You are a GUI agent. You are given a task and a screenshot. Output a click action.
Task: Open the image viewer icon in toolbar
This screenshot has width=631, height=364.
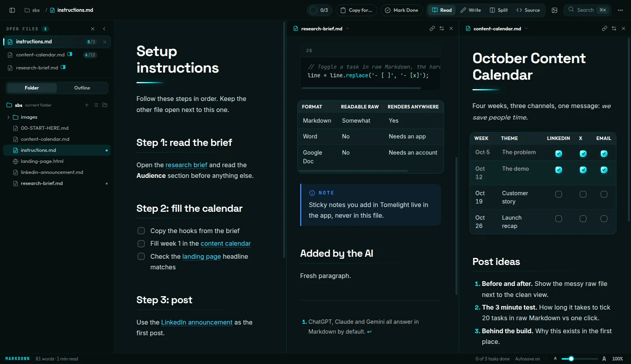[x=554, y=10]
